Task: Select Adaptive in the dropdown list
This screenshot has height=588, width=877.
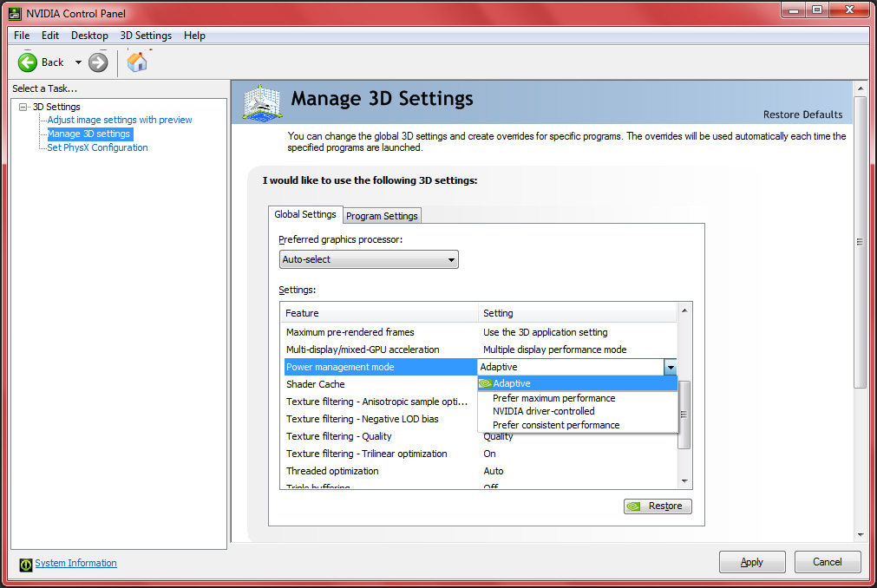Action: click(x=577, y=383)
